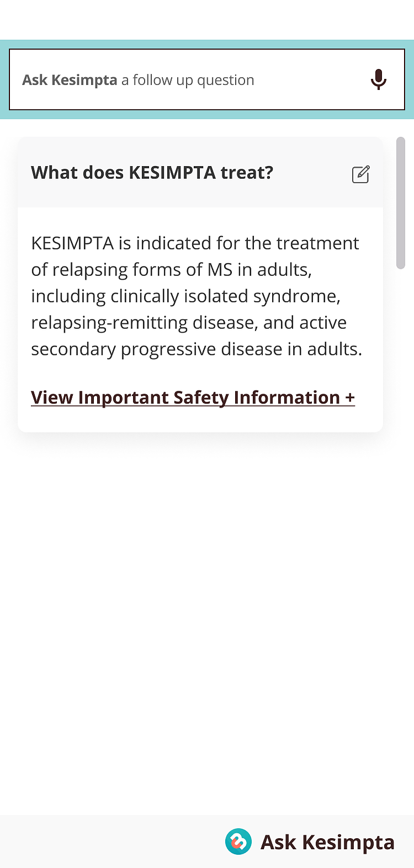Expand safety information using the plus sign

[x=350, y=397]
